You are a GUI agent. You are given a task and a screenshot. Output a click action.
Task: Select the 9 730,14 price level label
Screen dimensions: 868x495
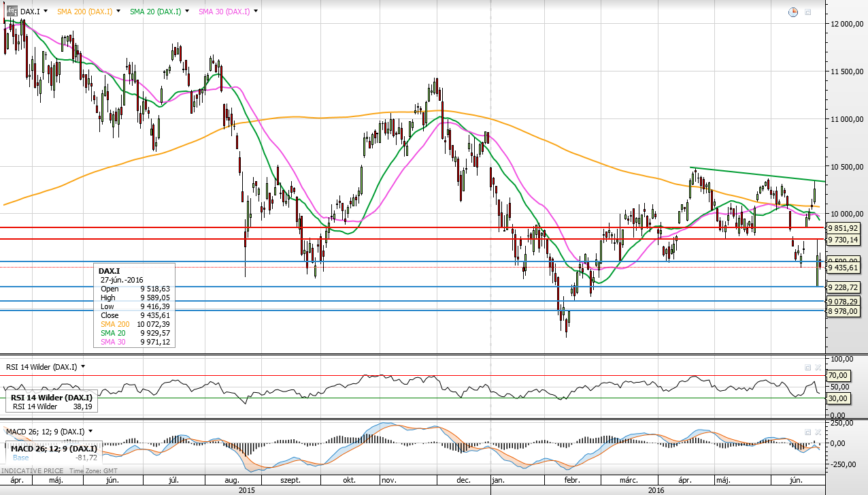844,240
